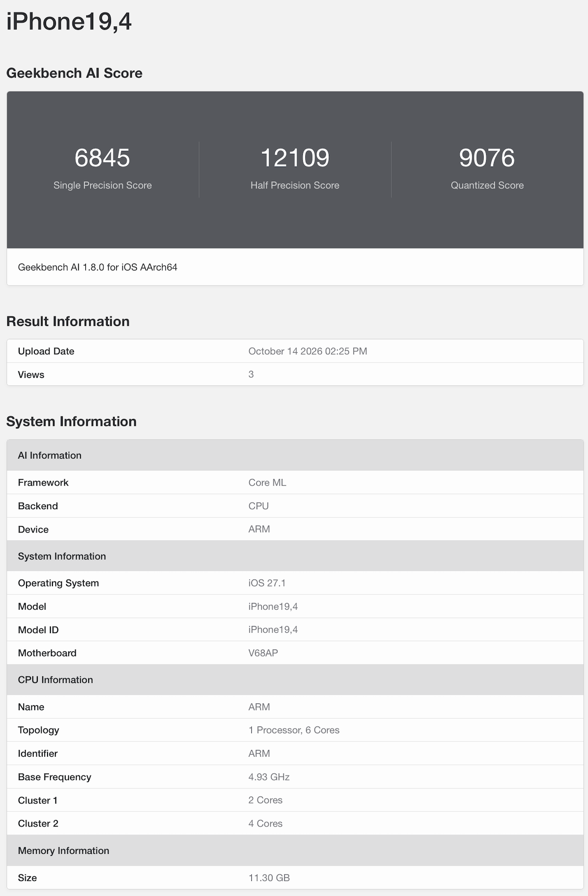Select iPhone19,4 value in Model ID row

point(273,630)
